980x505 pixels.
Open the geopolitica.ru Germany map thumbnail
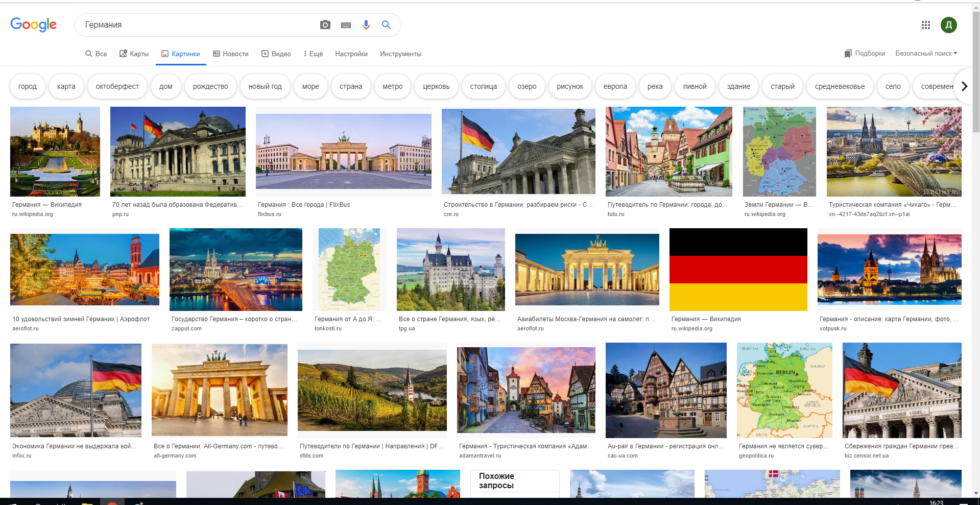784,390
